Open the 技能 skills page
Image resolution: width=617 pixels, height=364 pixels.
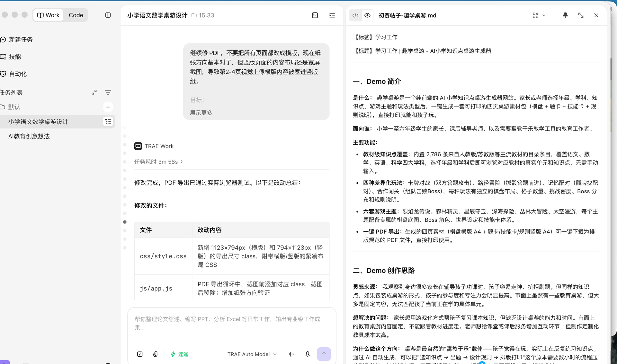click(11, 57)
